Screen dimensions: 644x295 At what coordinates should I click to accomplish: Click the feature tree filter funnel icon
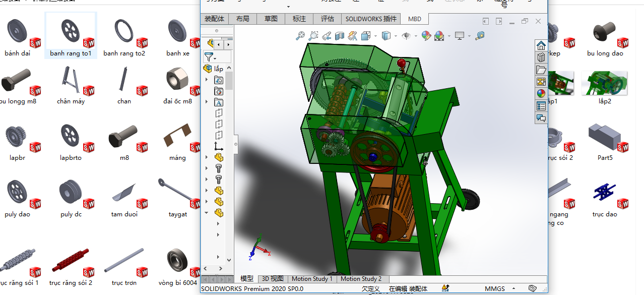pyautogui.click(x=208, y=56)
